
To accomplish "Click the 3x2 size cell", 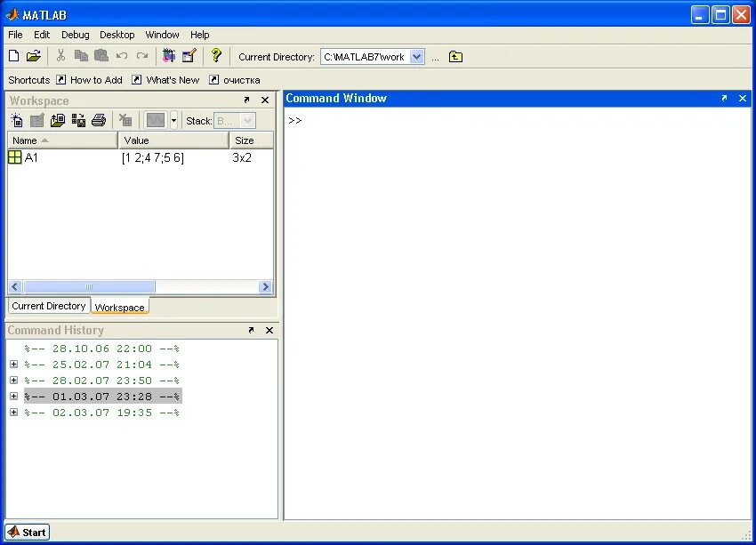I will click(242, 157).
